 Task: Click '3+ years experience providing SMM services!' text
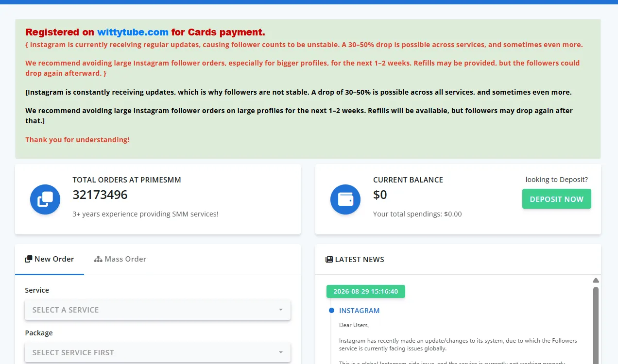146,214
